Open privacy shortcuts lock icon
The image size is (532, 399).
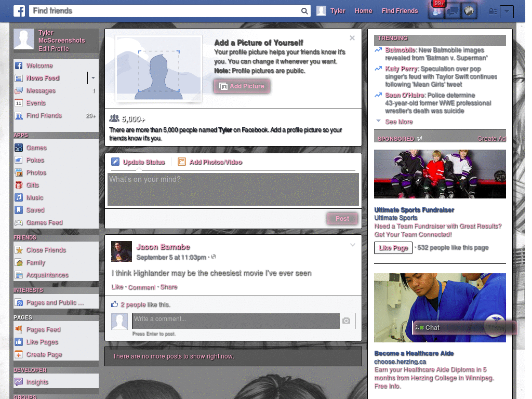493,11
